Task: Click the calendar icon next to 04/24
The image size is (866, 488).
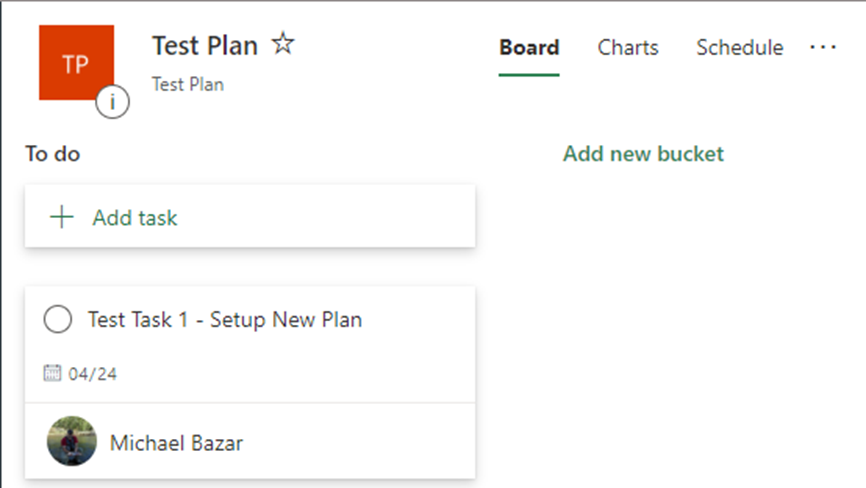Action: [x=52, y=373]
